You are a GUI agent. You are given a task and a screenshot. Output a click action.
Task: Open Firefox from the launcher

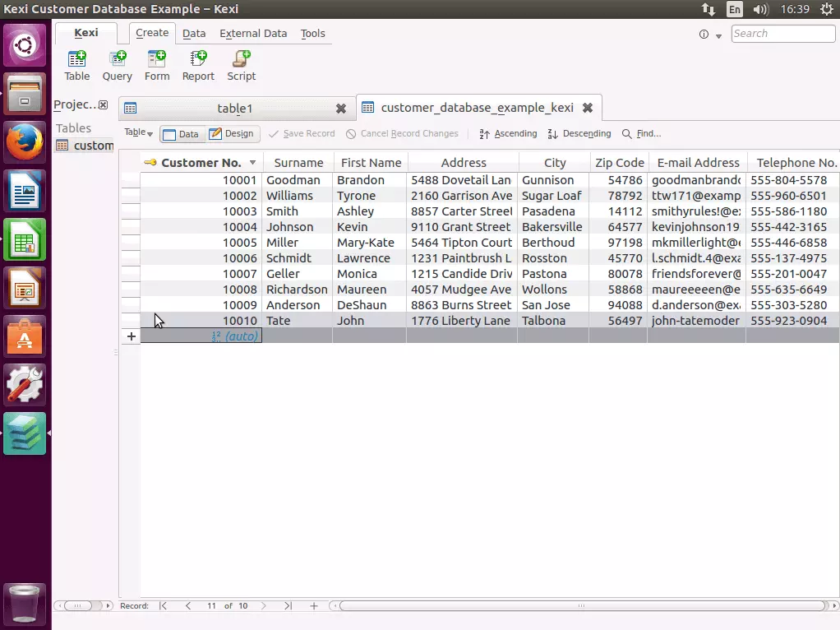pyautogui.click(x=25, y=142)
